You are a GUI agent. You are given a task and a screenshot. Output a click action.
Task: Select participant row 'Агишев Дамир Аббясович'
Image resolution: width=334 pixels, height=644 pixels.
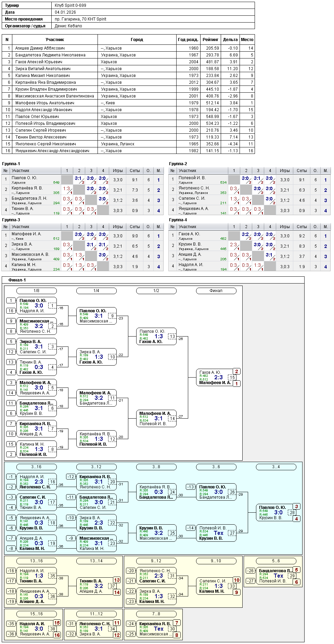pyautogui.click(x=128, y=48)
